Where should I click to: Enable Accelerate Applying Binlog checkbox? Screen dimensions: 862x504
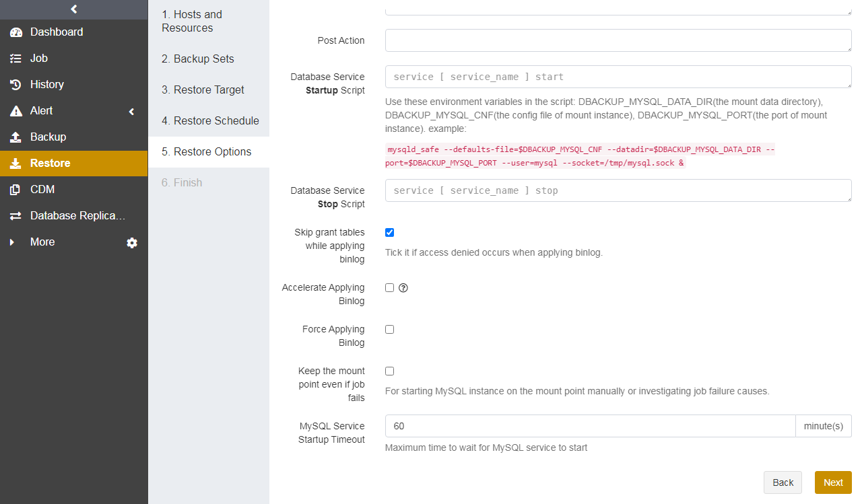click(389, 288)
